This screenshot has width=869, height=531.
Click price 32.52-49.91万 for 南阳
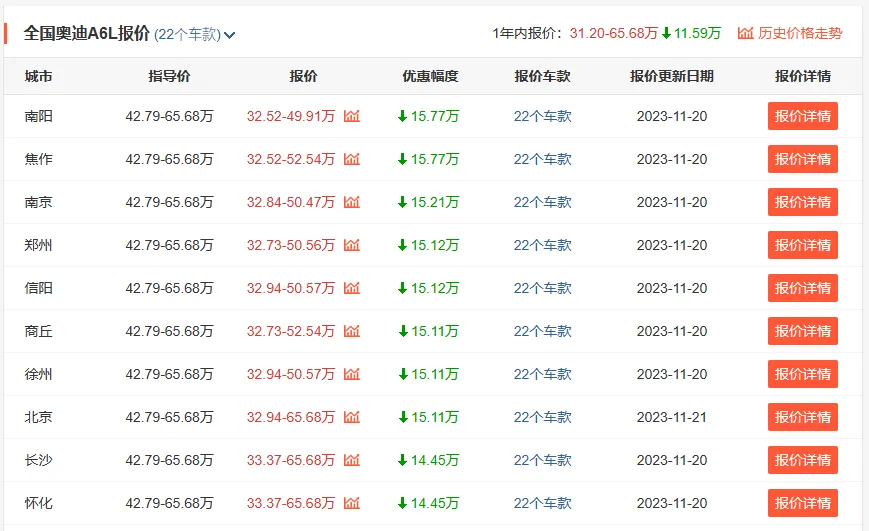291,116
